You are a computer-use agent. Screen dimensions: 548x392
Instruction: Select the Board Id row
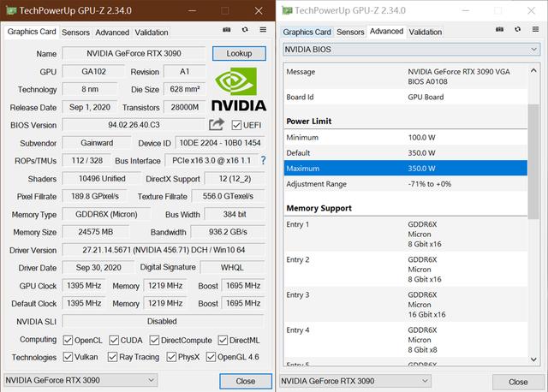(x=405, y=97)
